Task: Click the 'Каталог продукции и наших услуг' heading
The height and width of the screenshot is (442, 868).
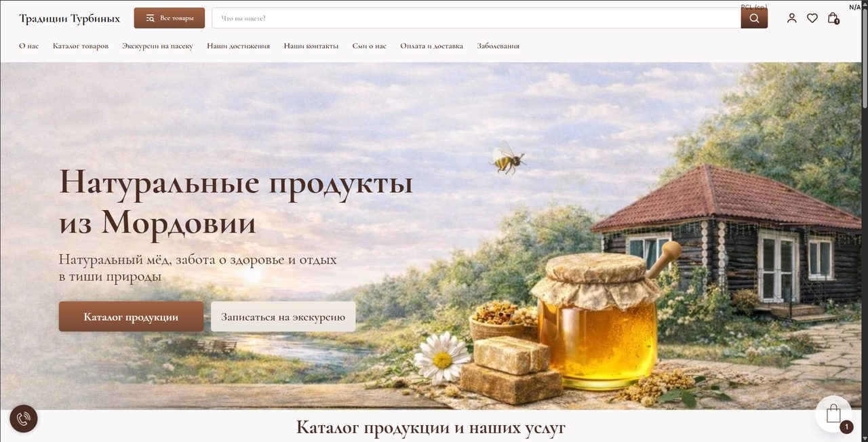Action: (431, 428)
